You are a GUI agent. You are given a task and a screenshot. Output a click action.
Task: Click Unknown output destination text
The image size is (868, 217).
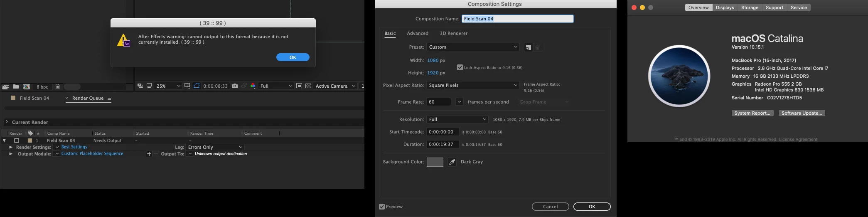(221, 154)
